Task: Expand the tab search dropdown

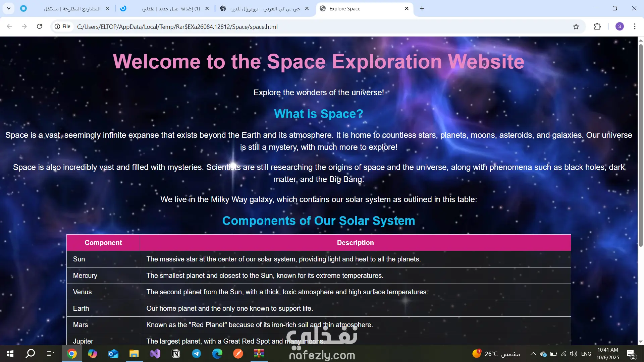Action: (x=9, y=8)
